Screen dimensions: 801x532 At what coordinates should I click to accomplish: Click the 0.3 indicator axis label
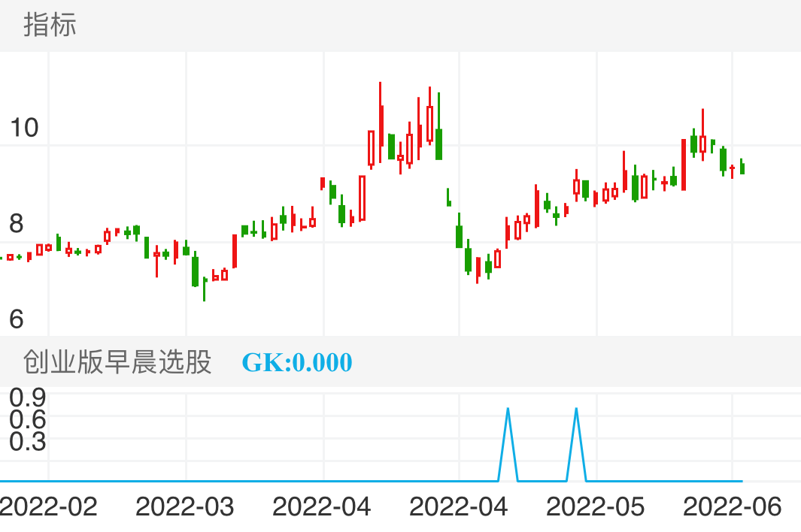pos(28,442)
